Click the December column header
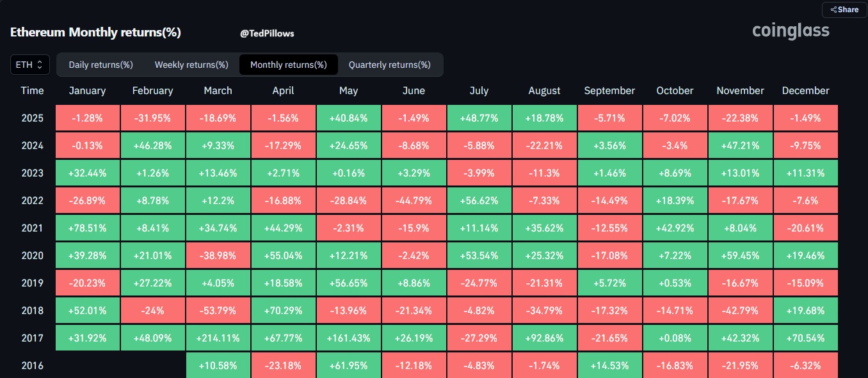Viewport: 868px width, 378px height. point(805,91)
